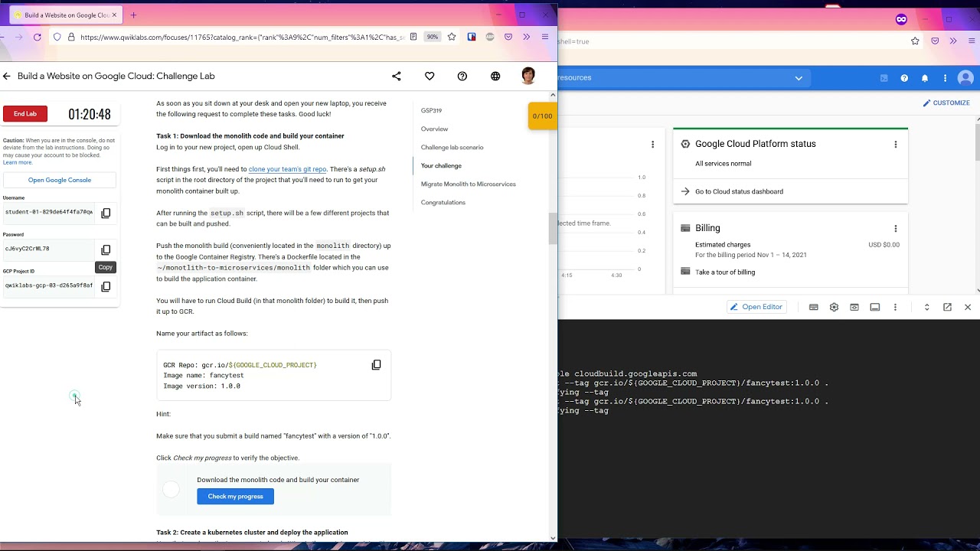This screenshot has width=980, height=551.
Task: Reload the Qwiklabs page
Action: [x=37, y=37]
